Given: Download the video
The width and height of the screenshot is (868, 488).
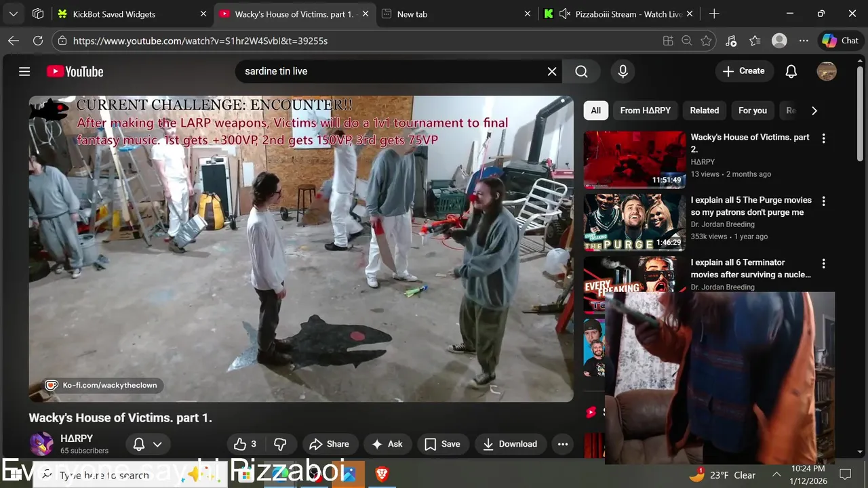Looking at the screenshot, I should [x=510, y=444].
